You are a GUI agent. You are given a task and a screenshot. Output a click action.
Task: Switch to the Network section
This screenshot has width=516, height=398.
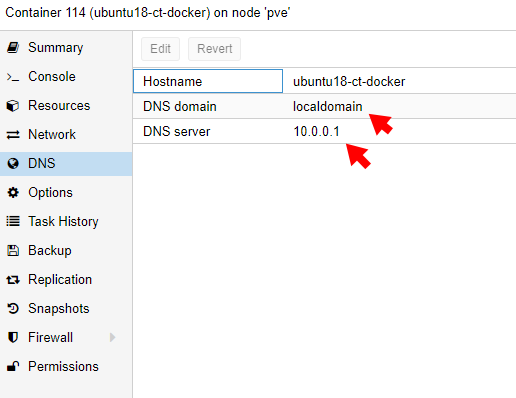tap(66, 135)
